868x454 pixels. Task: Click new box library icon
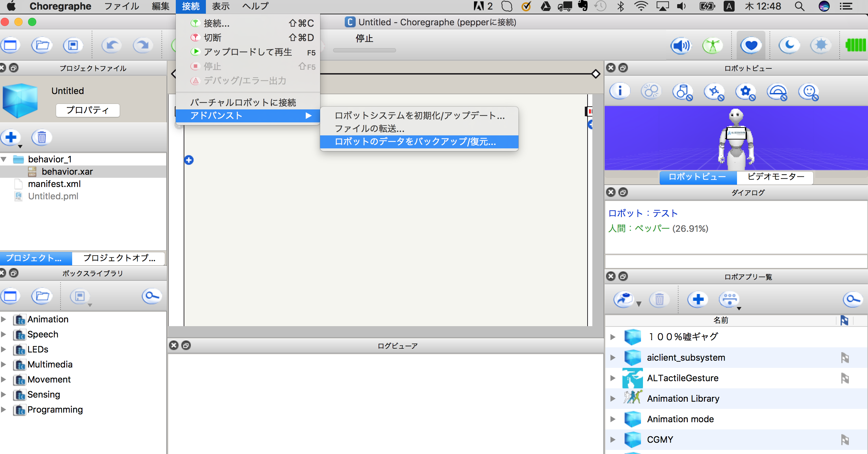pos(10,296)
